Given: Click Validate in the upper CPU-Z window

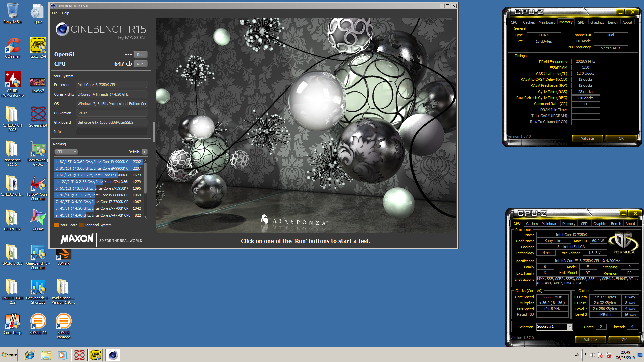Looking at the screenshot, I should coord(587,138).
